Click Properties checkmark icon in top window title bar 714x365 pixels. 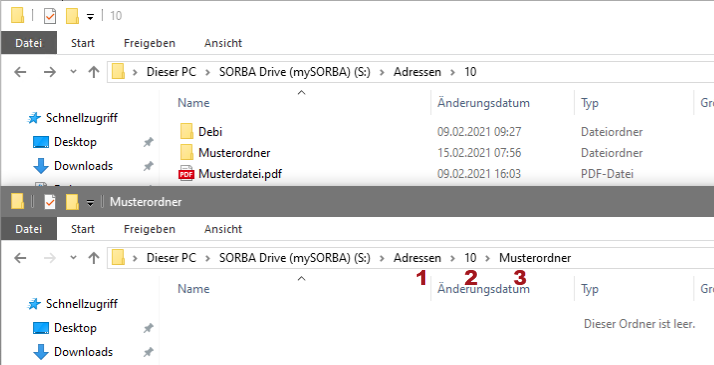click(50, 16)
